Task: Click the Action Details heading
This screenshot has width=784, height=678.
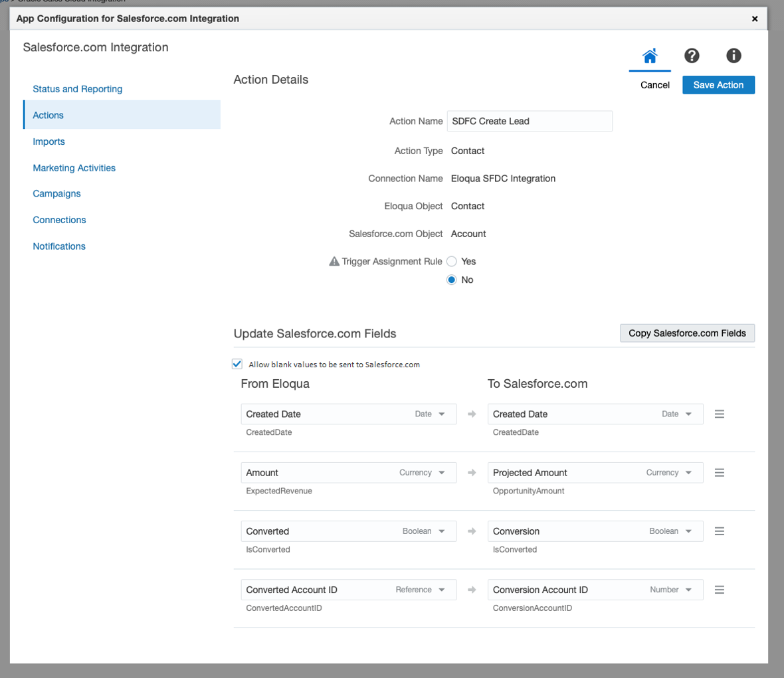Action: tap(271, 80)
